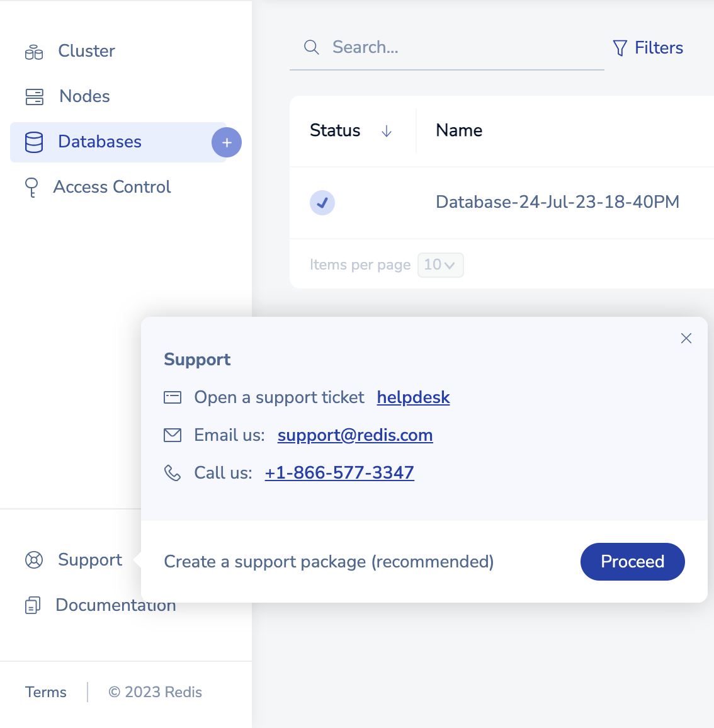
Task: Click the Access Control key icon
Action: click(31, 187)
